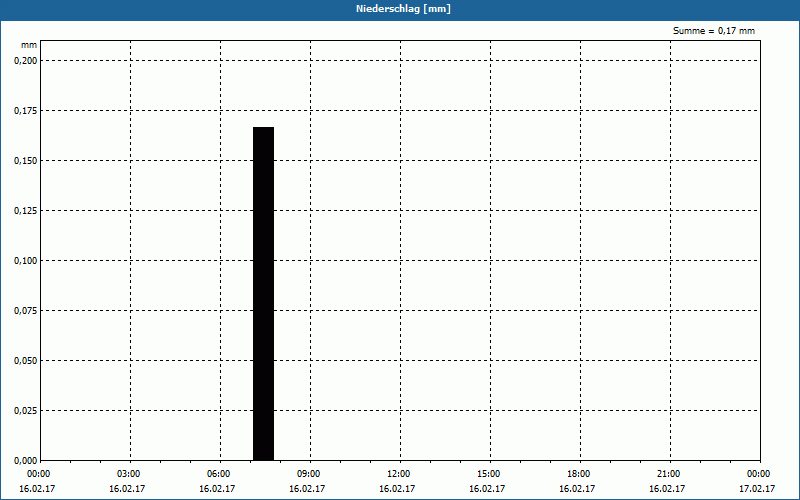Select the 21:00 time axis label
The image size is (800, 500).
pos(668,474)
